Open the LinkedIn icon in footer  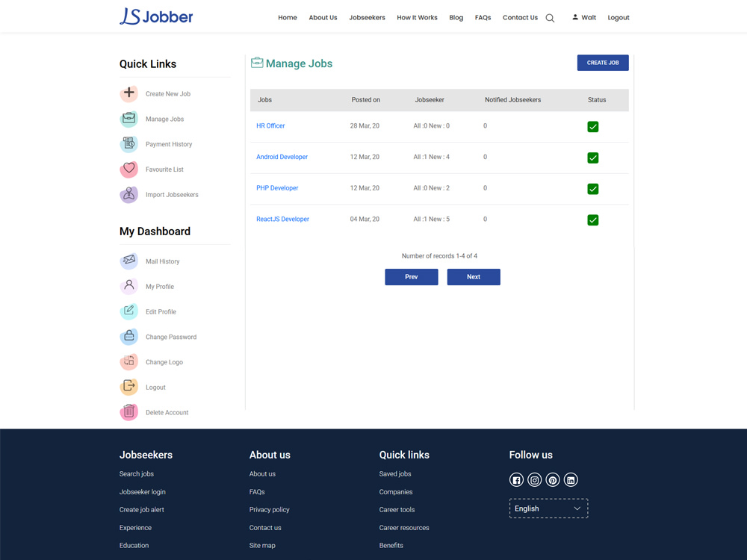point(571,480)
